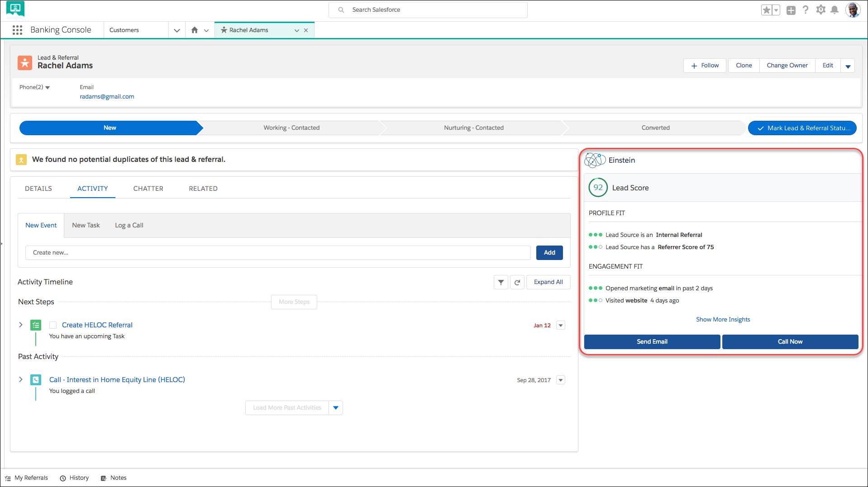Open the favorites list dropdown arrow
868x487 pixels.
pos(776,10)
